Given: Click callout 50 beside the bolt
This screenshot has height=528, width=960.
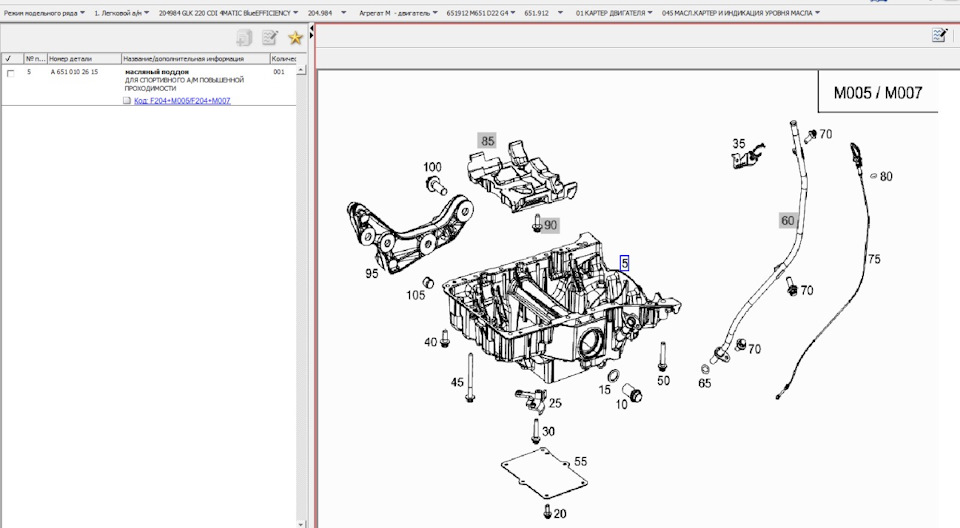Looking at the screenshot, I should pos(664,380).
